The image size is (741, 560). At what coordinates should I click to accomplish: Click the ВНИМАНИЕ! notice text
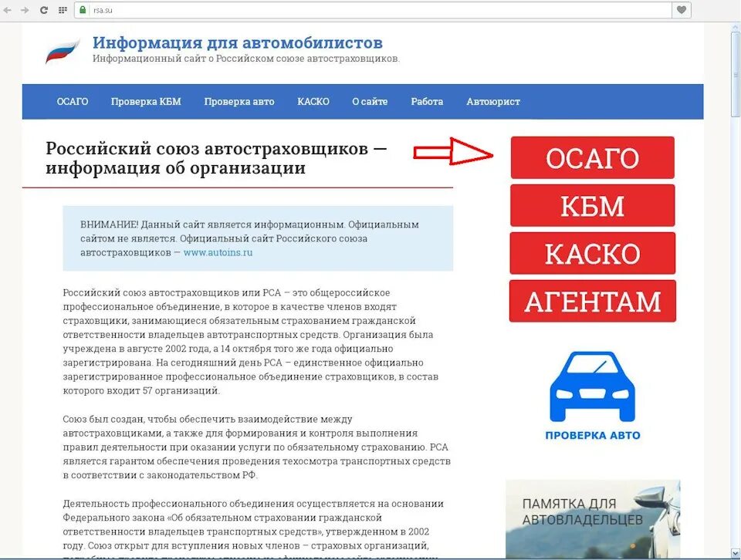249,238
